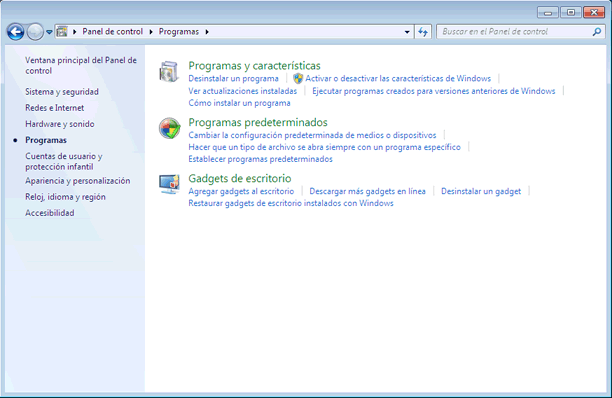Screen dimensions: 612x398
Task: Click the Gadgets de escritorio monitor icon
Action: click(169, 184)
